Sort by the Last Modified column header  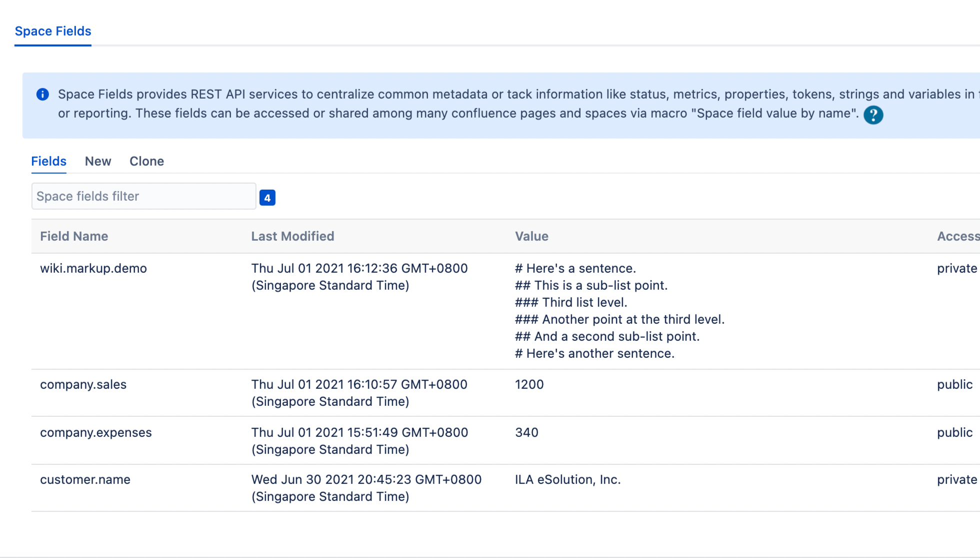click(x=292, y=236)
